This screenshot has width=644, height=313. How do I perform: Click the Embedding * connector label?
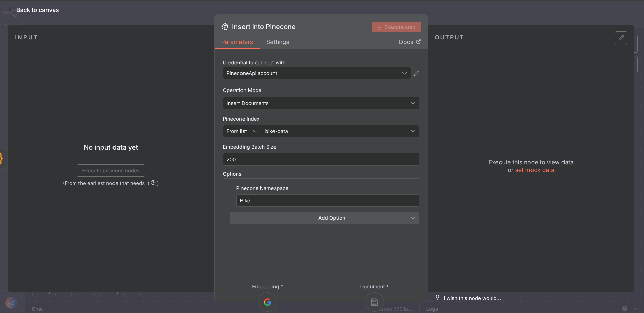pos(267,287)
